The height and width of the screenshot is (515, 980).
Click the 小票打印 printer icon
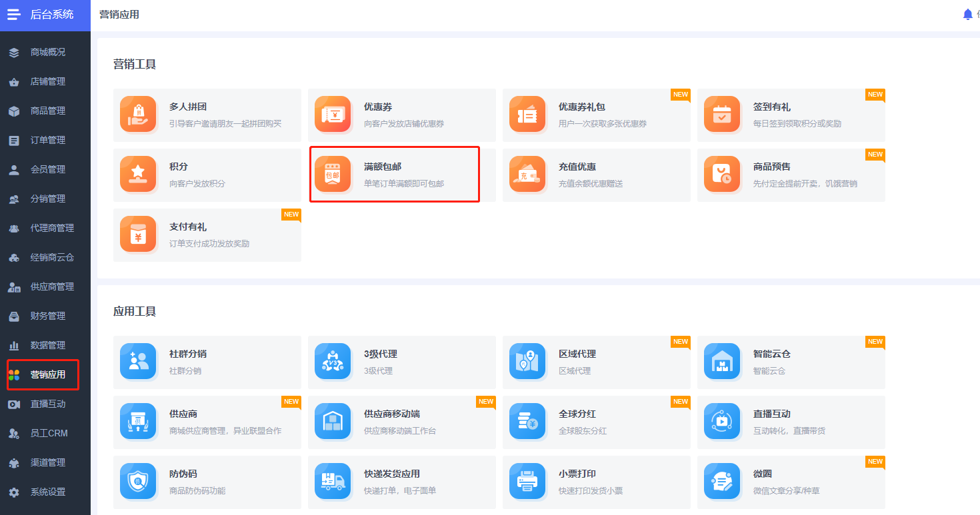(527, 482)
